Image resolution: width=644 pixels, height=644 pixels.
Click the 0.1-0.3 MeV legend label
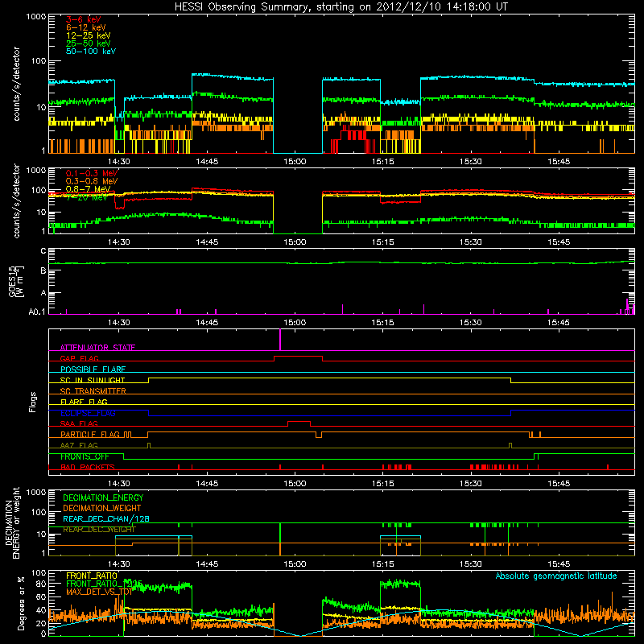coord(92,173)
